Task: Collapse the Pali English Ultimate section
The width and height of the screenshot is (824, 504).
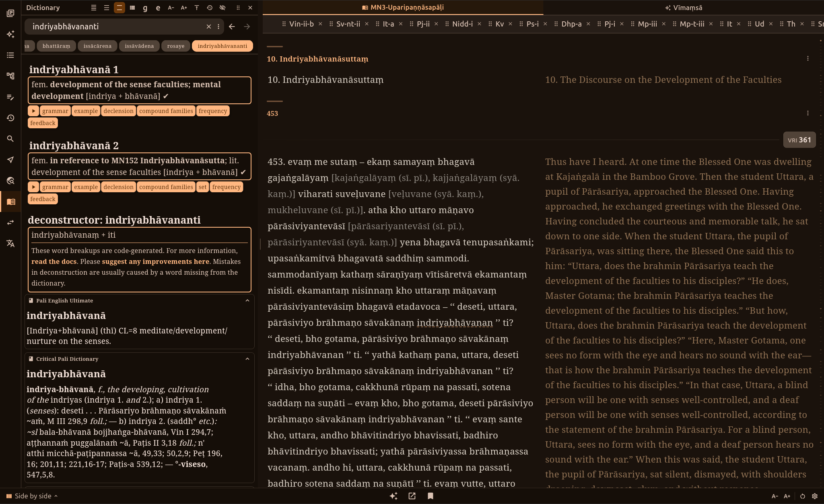Action: click(247, 300)
